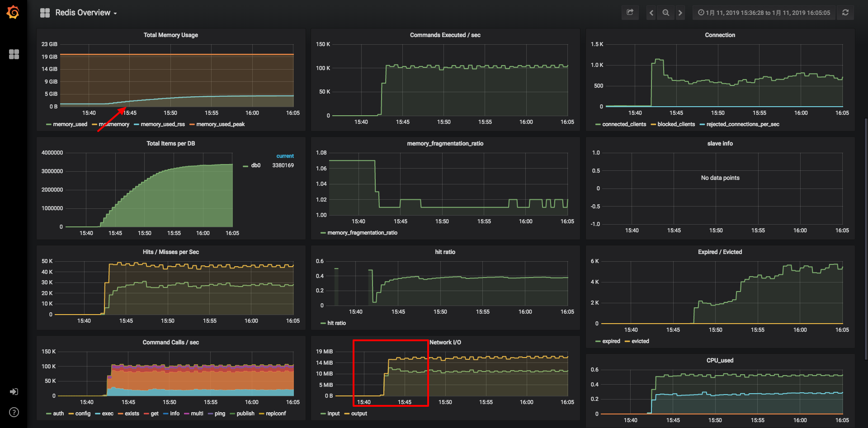Click the memory_used green color swatch
This screenshot has height=428, width=868.
point(48,124)
